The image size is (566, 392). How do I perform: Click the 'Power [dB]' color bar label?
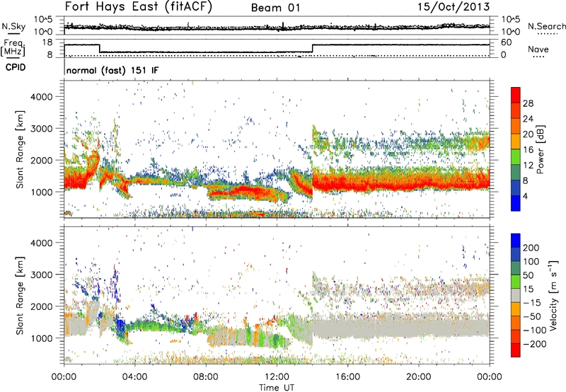coord(541,149)
